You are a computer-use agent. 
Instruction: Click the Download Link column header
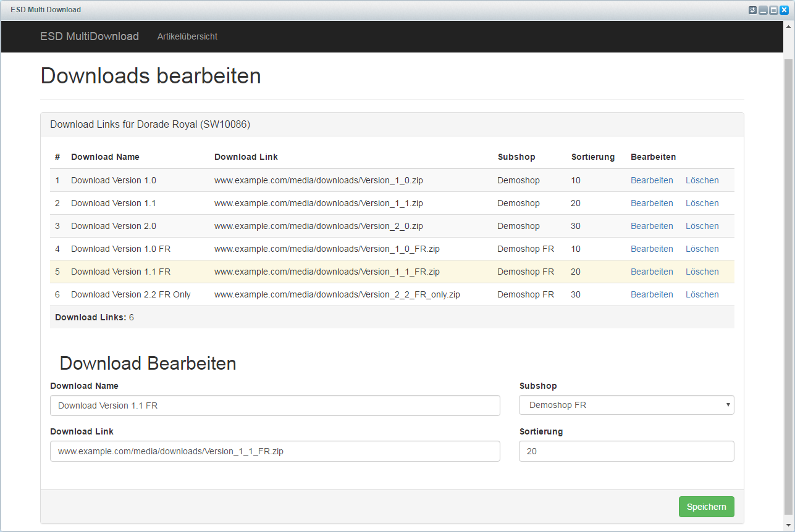[x=246, y=157]
